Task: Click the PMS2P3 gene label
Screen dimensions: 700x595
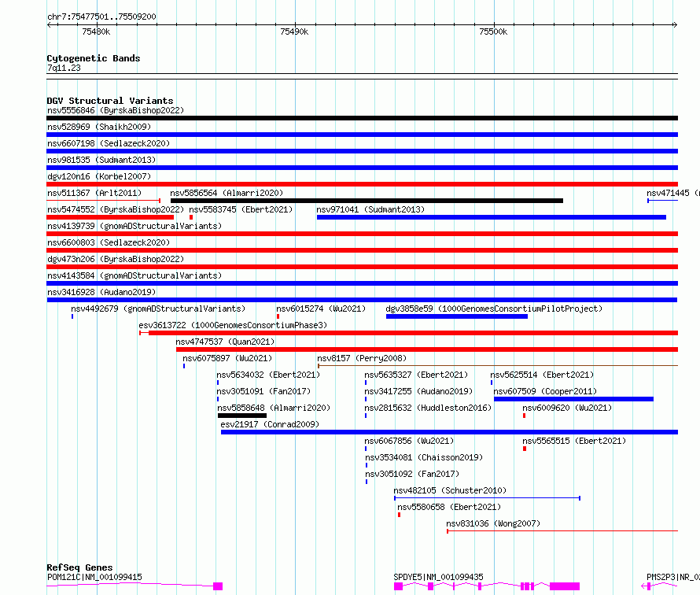Action: pyautogui.click(x=673, y=577)
